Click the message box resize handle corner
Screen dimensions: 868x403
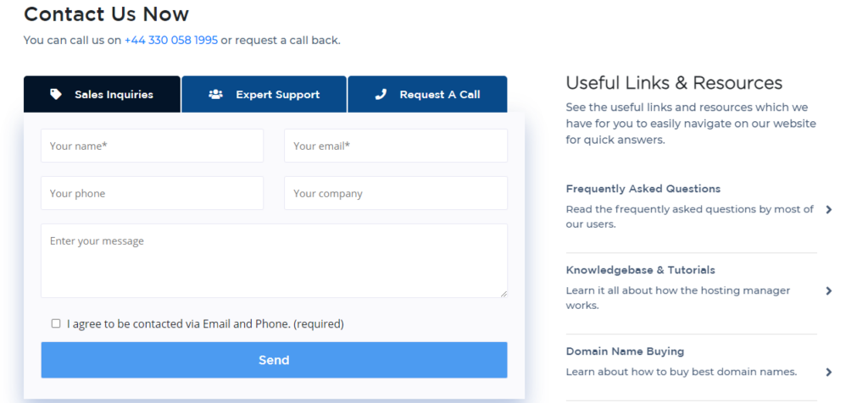click(504, 294)
